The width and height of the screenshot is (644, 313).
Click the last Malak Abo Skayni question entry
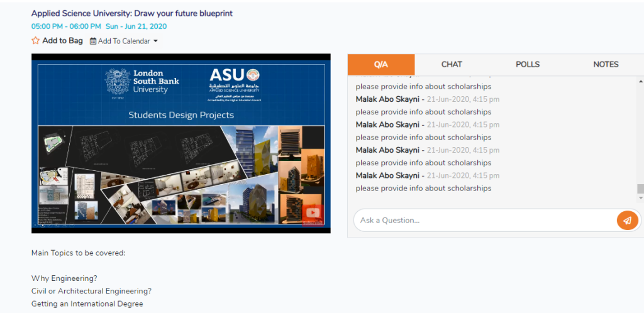point(428,182)
